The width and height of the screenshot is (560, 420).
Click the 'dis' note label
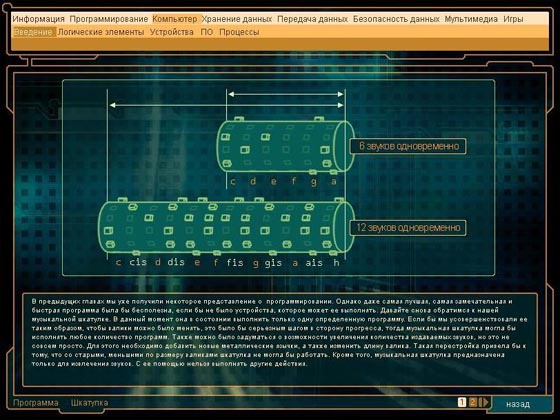(176, 262)
